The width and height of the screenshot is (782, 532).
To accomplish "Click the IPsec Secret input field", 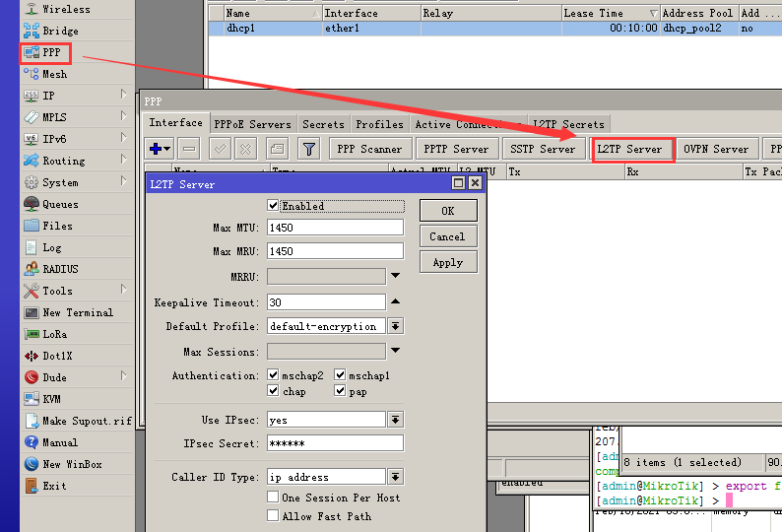I will (335, 443).
